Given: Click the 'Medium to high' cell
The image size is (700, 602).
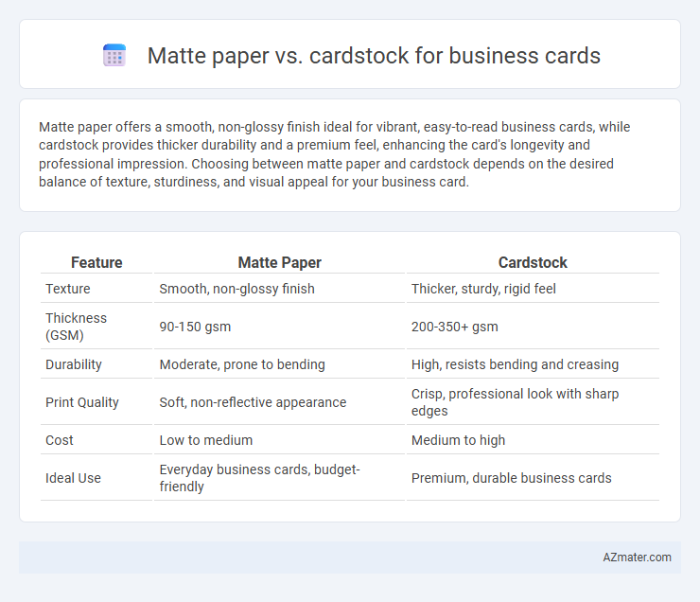Looking at the screenshot, I should (458, 440).
